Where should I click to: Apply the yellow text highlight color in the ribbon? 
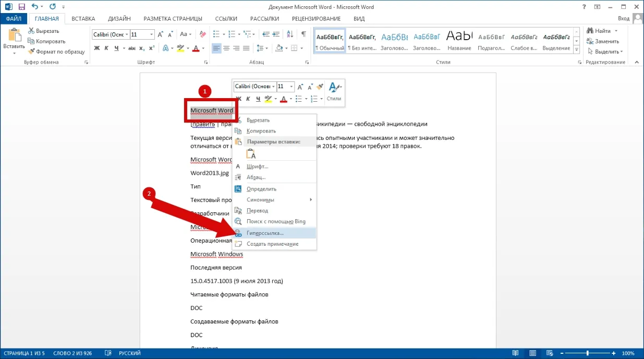coord(180,48)
